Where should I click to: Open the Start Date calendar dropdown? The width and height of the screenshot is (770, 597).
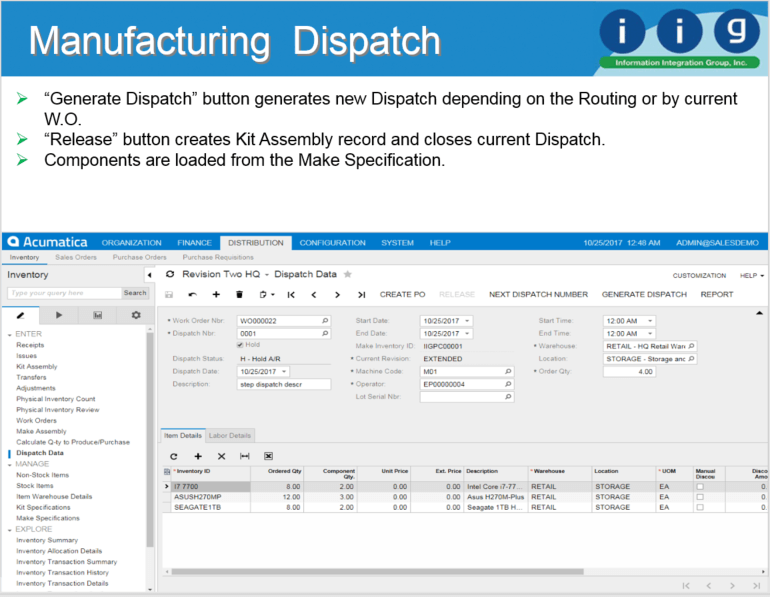467,321
